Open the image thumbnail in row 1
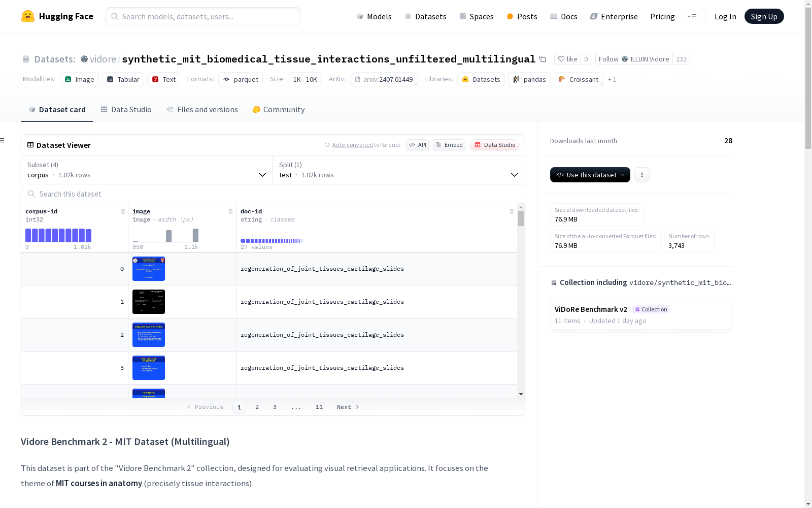Screen dimensions: 812x508 pyautogui.click(x=149, y=302)
